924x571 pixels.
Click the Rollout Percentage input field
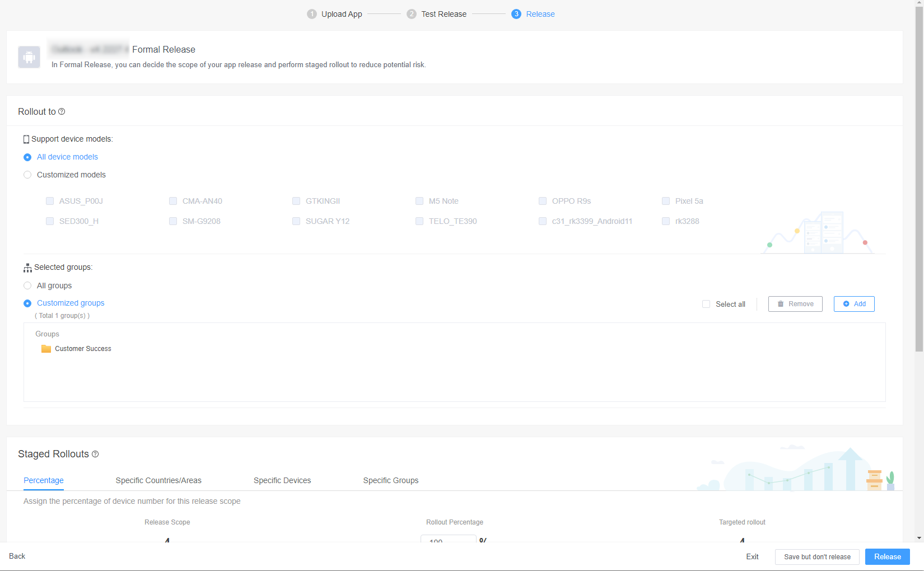coord(448,539)
